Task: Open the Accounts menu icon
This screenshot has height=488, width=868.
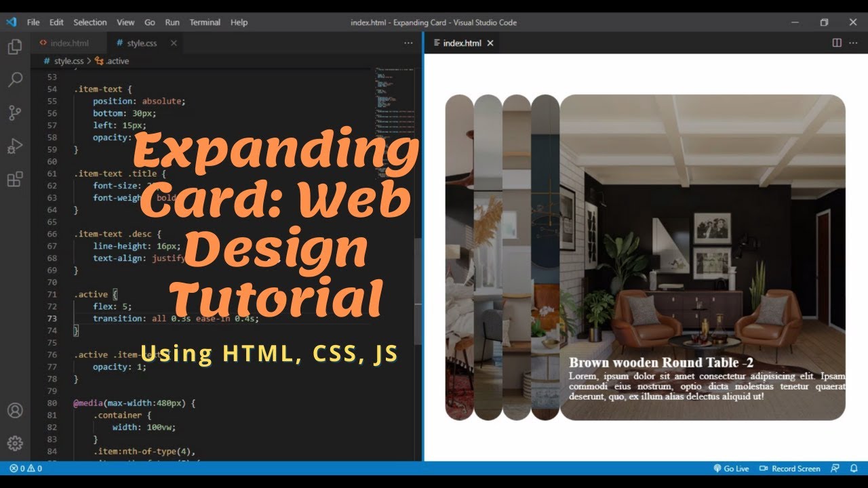Action: (15, 411)
